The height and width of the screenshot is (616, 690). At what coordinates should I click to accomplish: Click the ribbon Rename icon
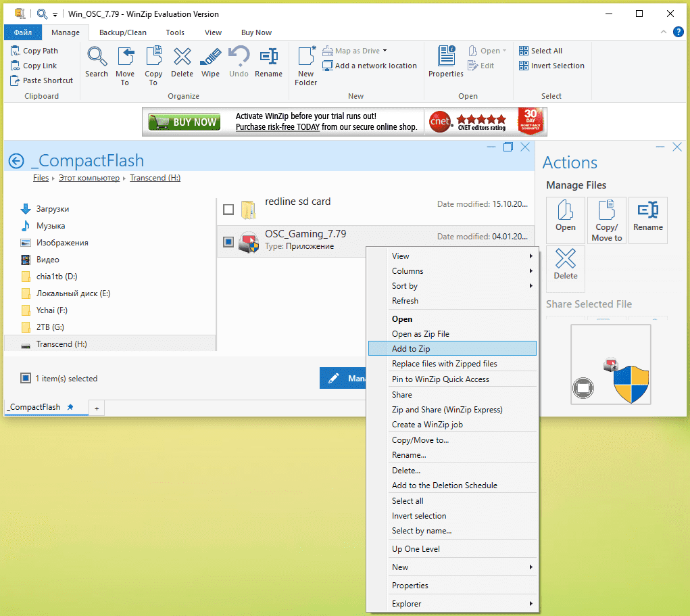[268, 57]
